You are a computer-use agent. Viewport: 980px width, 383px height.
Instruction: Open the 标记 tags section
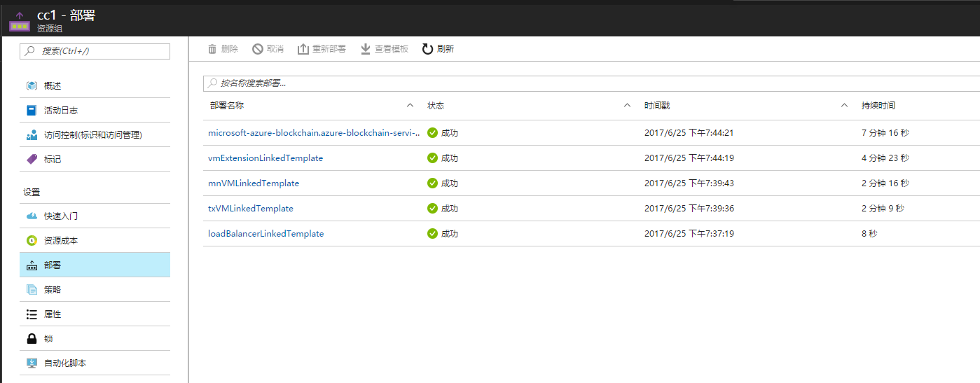coord(53,160)
